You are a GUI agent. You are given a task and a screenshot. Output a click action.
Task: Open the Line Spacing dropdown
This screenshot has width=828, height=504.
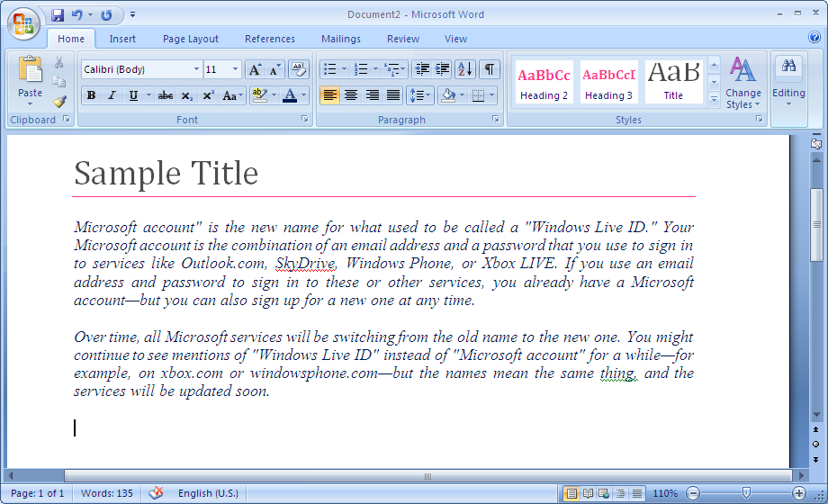421,95
